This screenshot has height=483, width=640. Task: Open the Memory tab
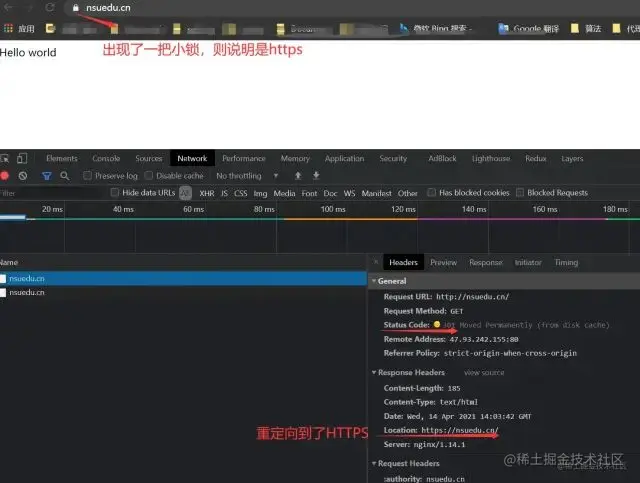coord(295,158)
